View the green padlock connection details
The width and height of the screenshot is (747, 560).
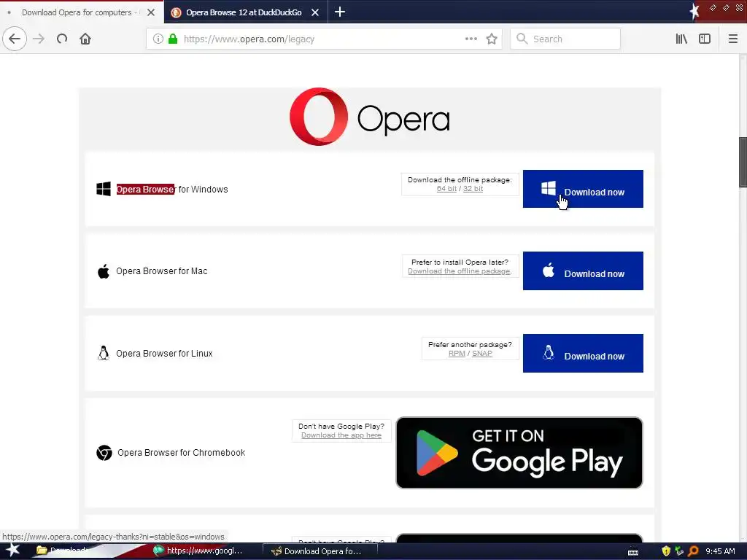(173, 39)
